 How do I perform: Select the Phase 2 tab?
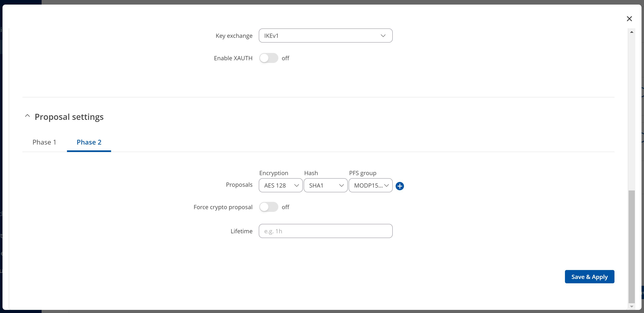pos(89,142)
